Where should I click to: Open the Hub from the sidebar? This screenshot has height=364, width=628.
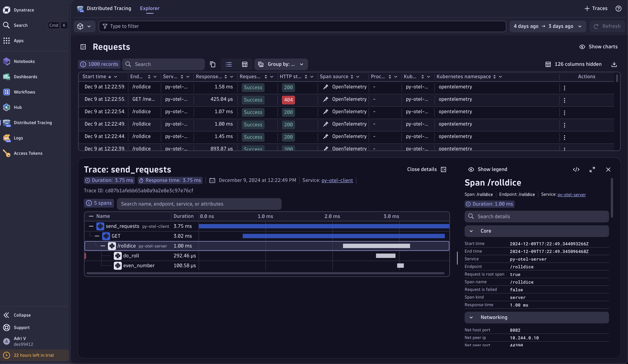pos(6,107)
